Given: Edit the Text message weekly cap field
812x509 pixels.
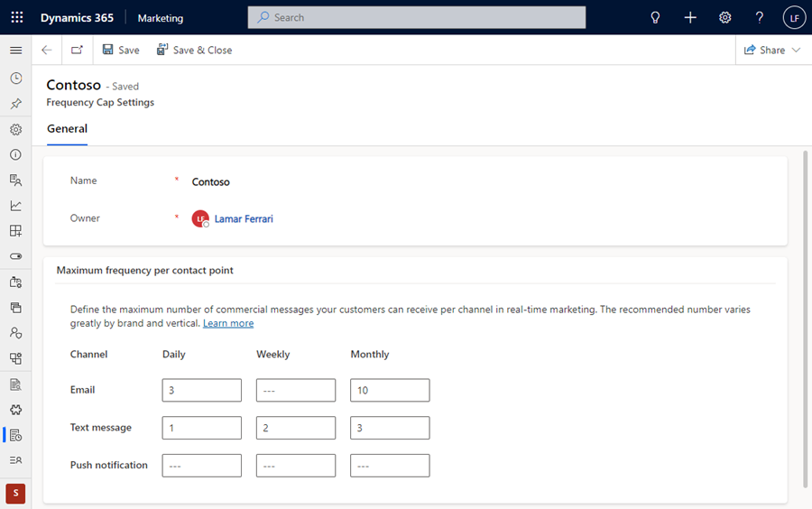Looking at the screenshot, I should click(296, 428).
